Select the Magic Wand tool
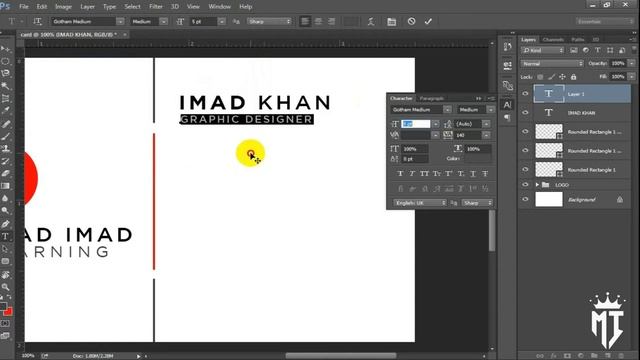Viewport: 640px width, 360px height. point(5,86)
